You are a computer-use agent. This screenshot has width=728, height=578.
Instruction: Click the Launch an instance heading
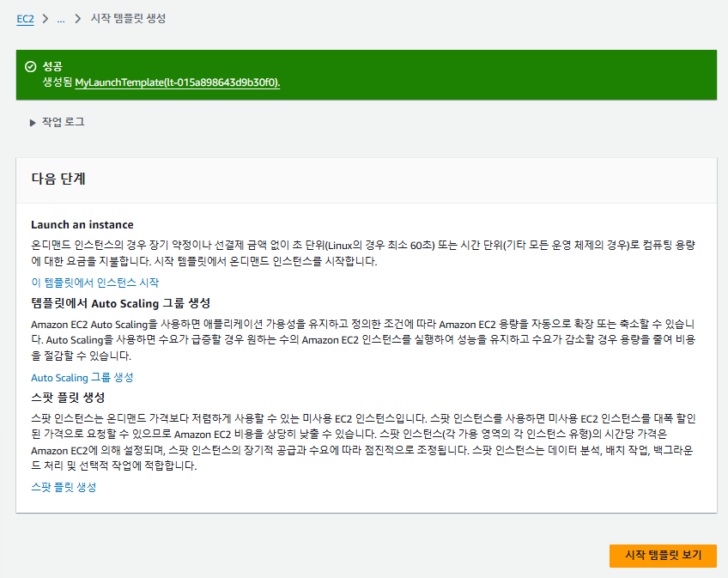tap(82, 225)
